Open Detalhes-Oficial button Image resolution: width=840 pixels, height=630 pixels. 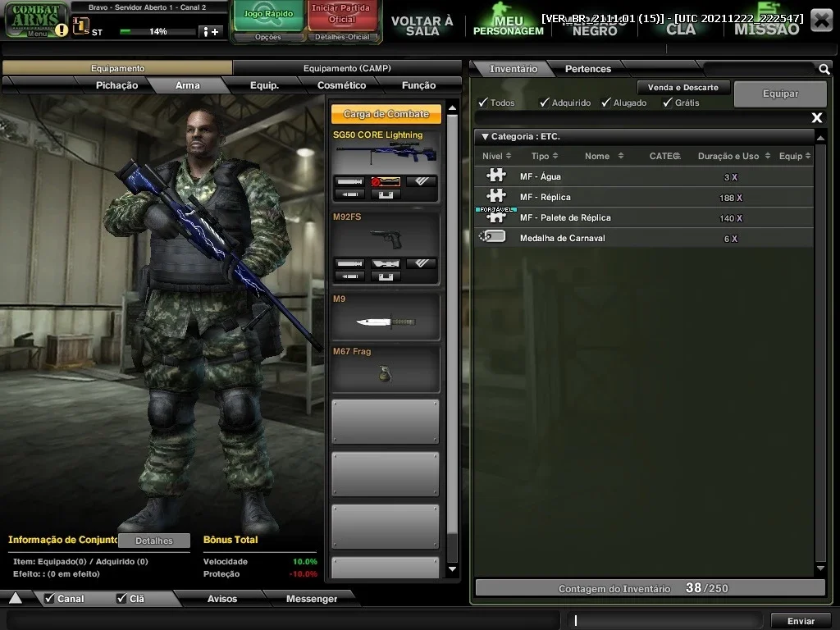342,37
